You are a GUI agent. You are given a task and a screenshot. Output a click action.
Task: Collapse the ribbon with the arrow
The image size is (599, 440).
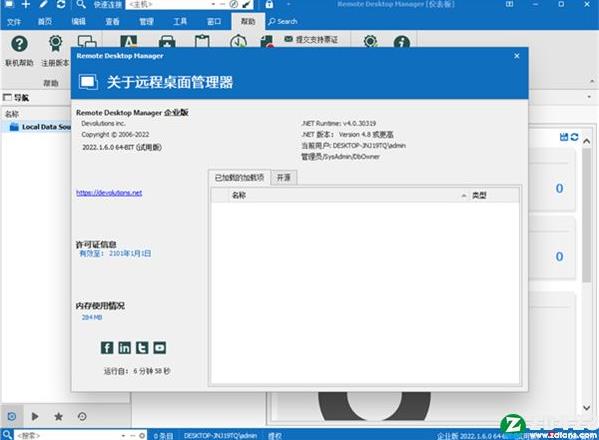[592, 81]
